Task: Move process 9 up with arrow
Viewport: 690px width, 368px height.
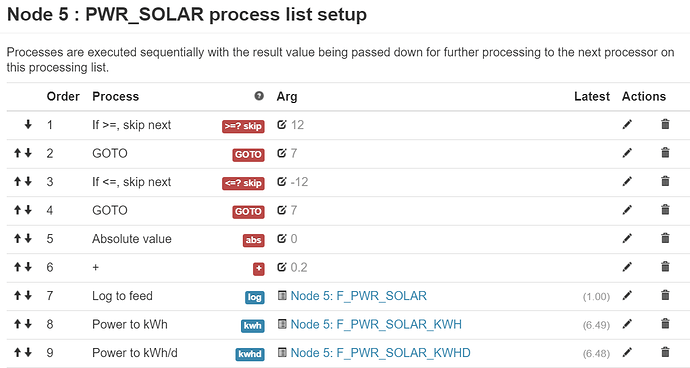Action: click(18, 352)
